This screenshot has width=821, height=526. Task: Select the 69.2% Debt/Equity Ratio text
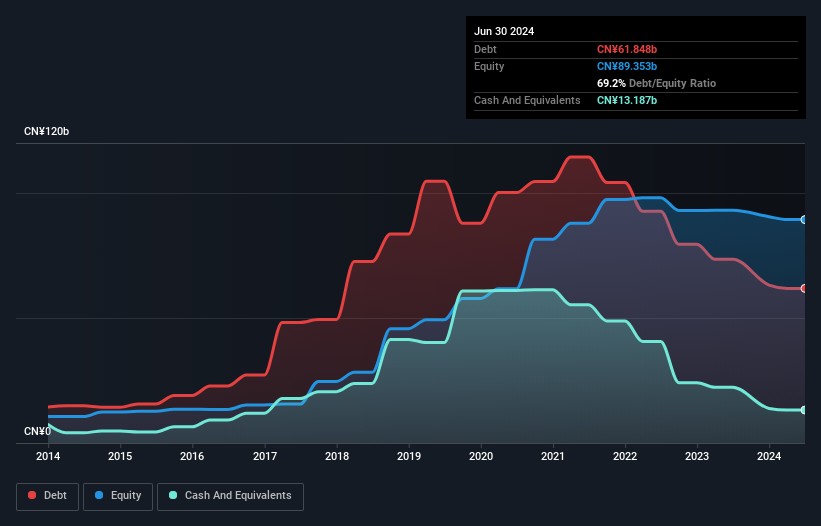click(x=656, y=83)
